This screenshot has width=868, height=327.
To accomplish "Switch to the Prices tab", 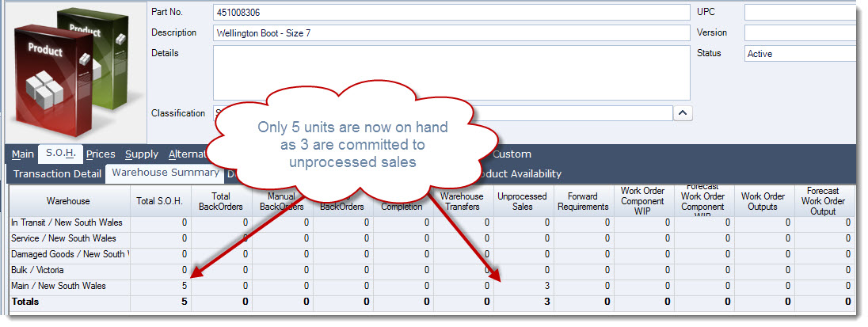I will tap(101, 154).
